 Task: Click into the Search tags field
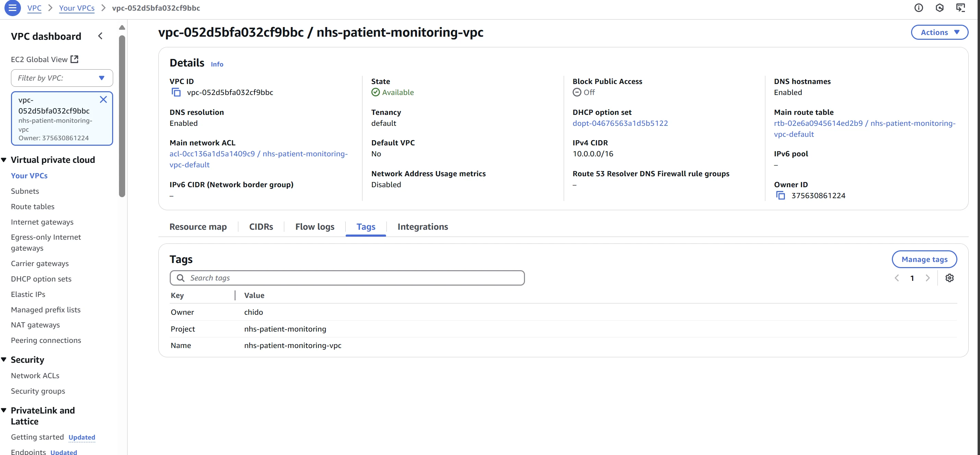click(x=347, y=278)
